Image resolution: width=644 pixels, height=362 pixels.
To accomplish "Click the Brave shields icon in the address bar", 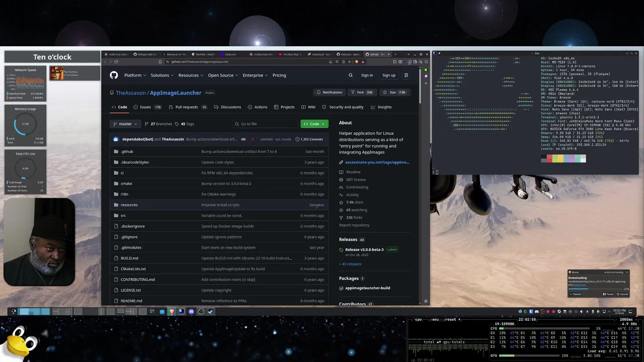I will pos(357,62).
